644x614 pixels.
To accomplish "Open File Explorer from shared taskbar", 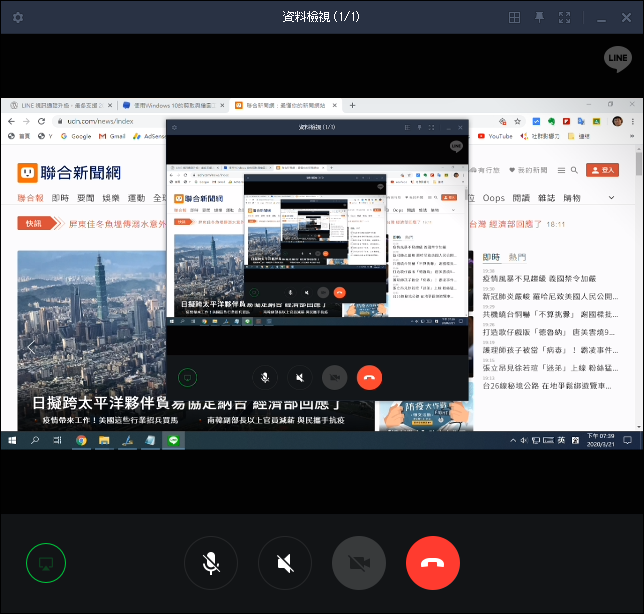I will coord(104,440).
